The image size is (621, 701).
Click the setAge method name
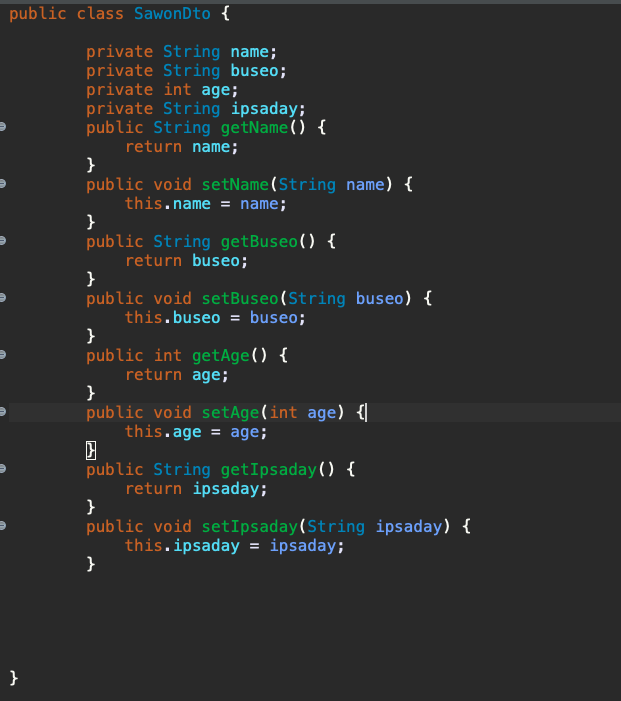230,413
